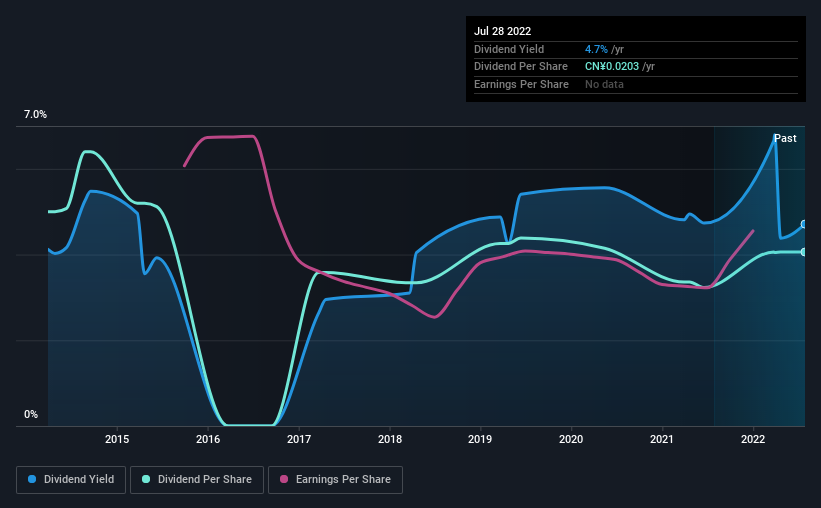The image size is (821, 508).
Task: Click the teal Dividend Per Share endpoint marker
Action: coord(804,252)
